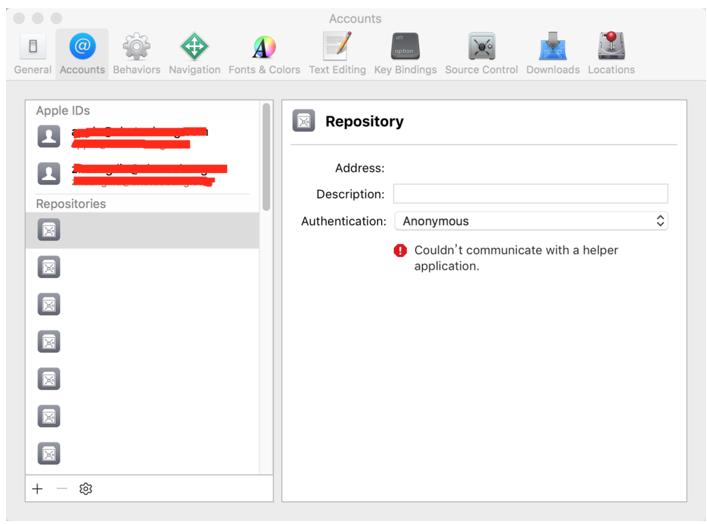Select the second Apple ID account

(x=142, y=174)
